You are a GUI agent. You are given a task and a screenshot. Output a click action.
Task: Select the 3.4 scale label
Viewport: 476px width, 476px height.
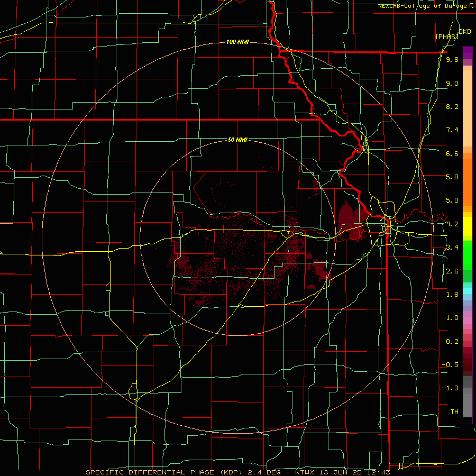pyautogui.click(x=452, y=248)
